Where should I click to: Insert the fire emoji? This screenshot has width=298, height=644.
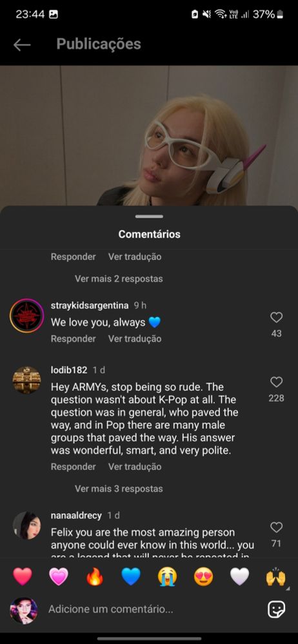click(95, 576)
